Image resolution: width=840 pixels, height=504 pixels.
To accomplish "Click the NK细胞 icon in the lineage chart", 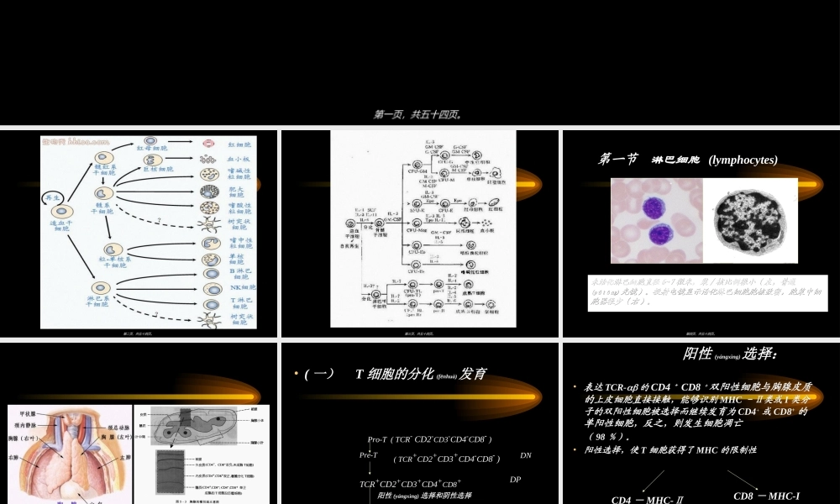I will [x=213, y=289].
